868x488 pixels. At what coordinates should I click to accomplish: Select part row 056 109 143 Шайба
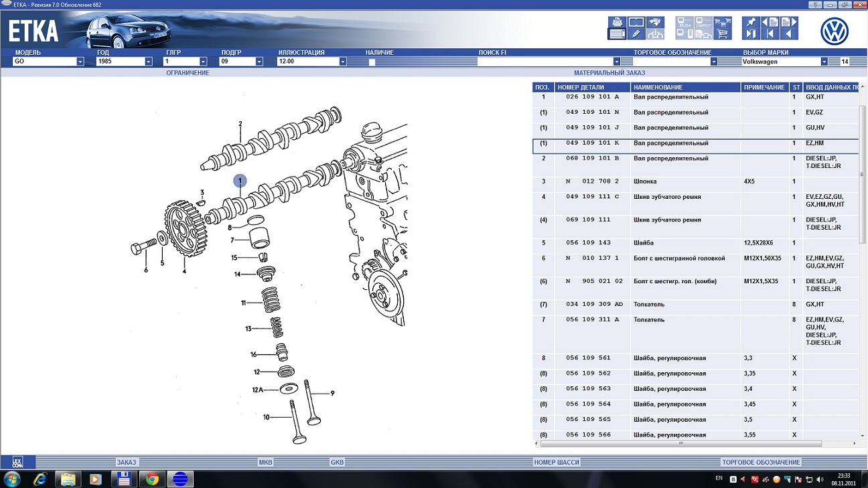pyautogui.click(x=695, y=246)
